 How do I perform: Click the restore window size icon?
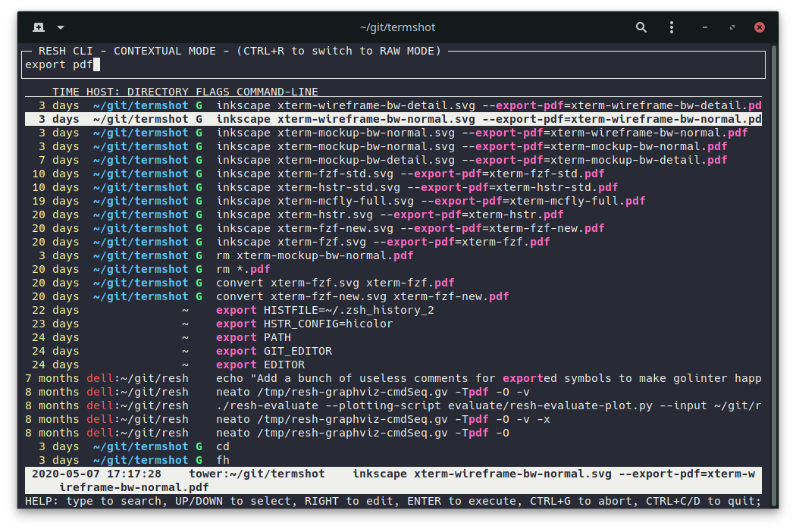click(x=732, y=27)
